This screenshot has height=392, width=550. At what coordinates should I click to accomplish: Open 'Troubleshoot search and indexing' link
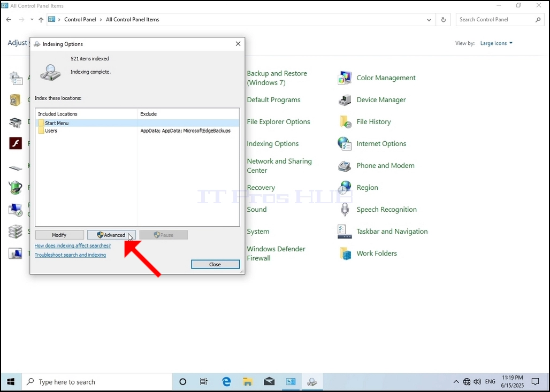point(70,255)
